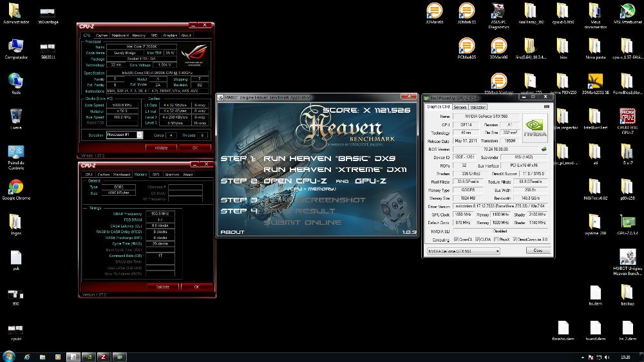Launch HWBOT Unigine Heaven Benchmark shortcut
This screenshot has width=644, height=362.
627,262
